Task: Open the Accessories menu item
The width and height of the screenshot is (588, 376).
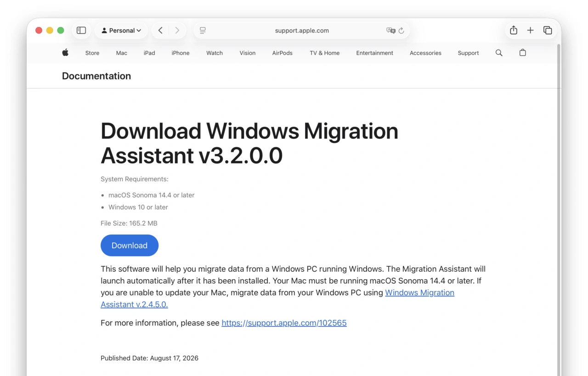Action: (425, 53)
